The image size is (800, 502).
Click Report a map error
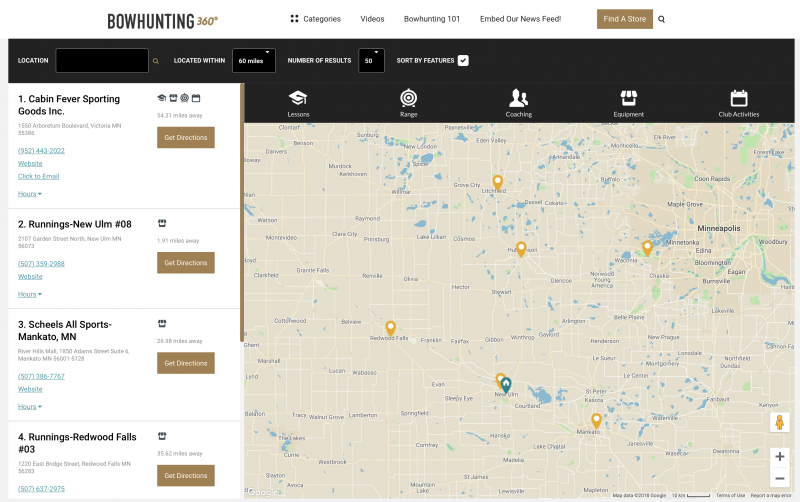tap(771, 495)
